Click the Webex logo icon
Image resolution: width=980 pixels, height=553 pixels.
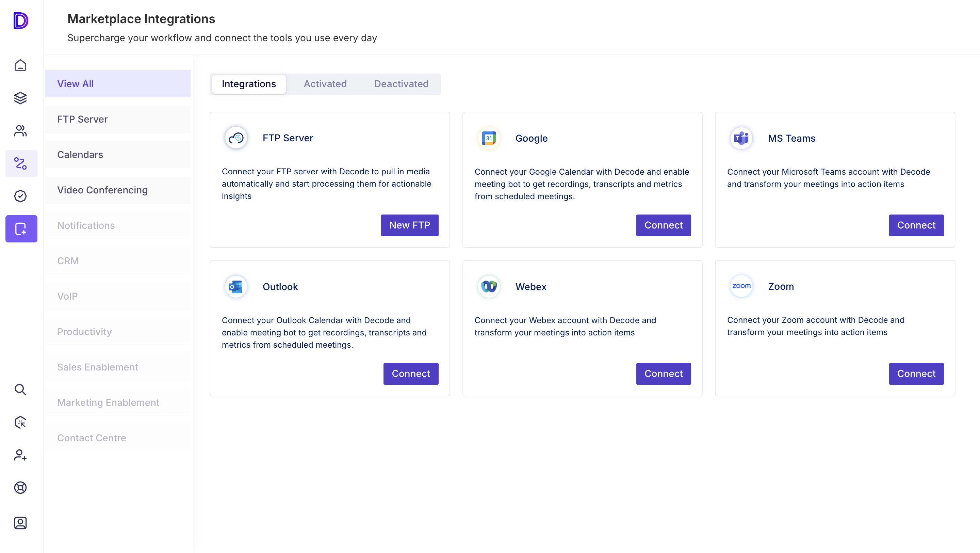489,287
